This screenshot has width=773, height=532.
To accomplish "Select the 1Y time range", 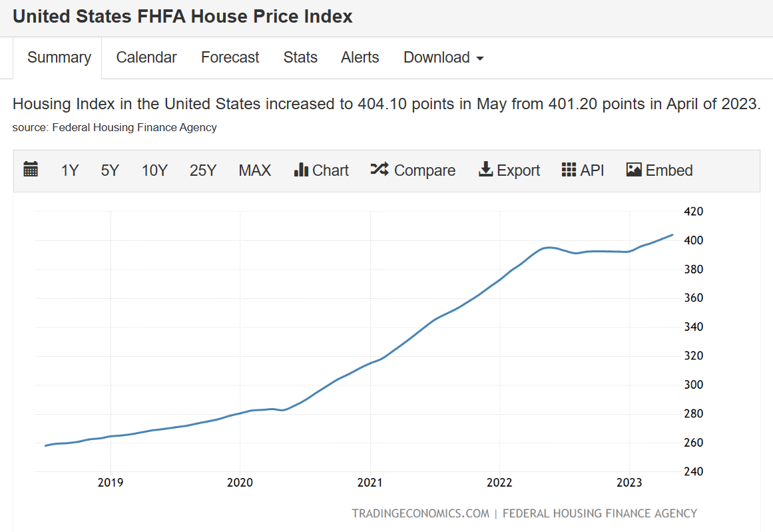I will click(70, 170).
